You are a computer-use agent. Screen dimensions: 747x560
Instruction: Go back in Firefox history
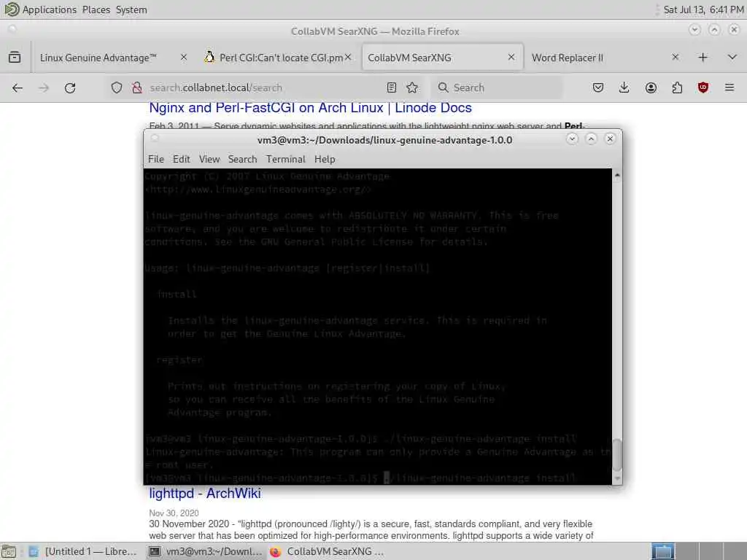click(18, 87)
